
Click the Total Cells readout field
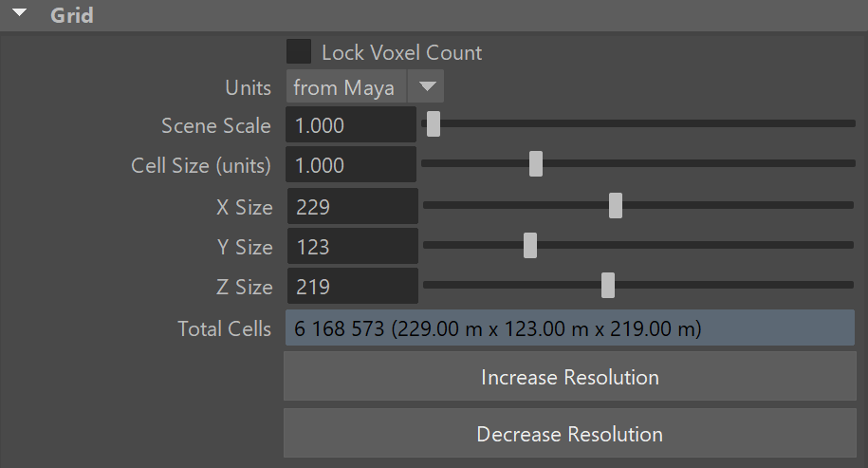[x=569, y=328]
